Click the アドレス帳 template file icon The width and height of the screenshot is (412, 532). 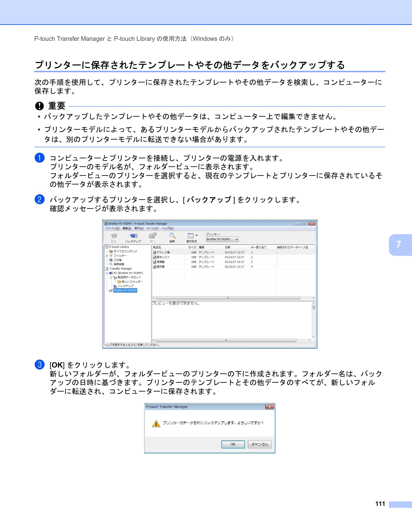[154, 253]
